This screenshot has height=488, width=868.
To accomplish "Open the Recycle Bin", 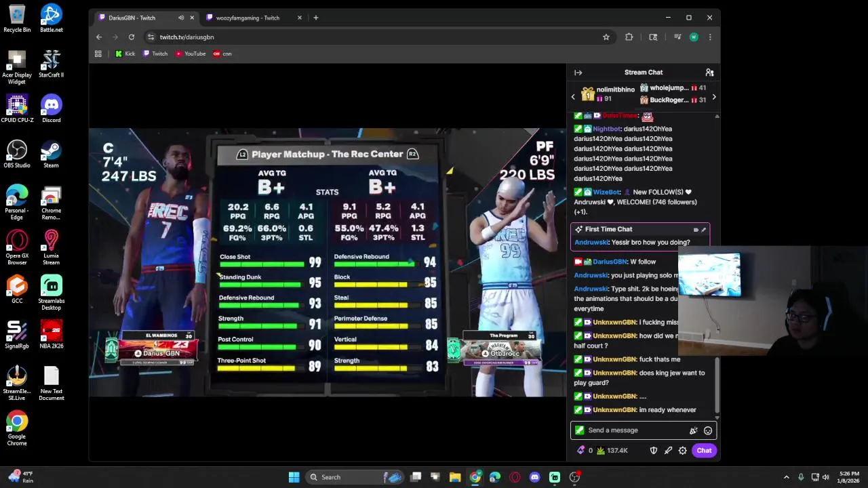I will click(17, 18).
